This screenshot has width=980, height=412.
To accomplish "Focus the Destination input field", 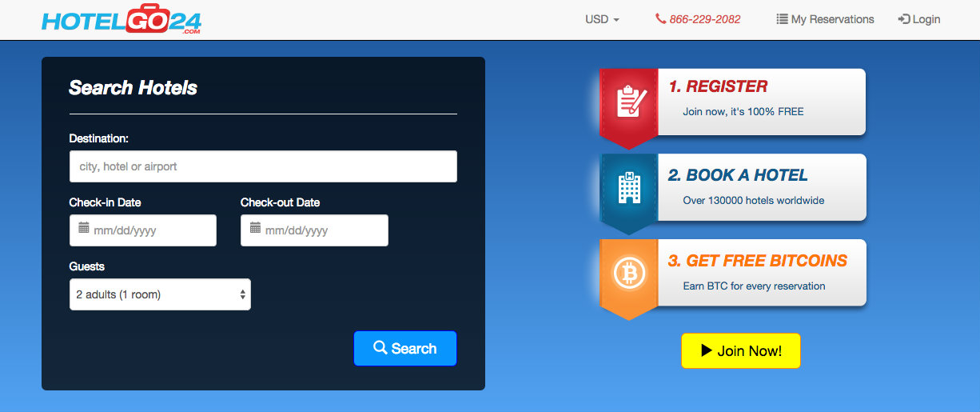I will pos(263,166).
